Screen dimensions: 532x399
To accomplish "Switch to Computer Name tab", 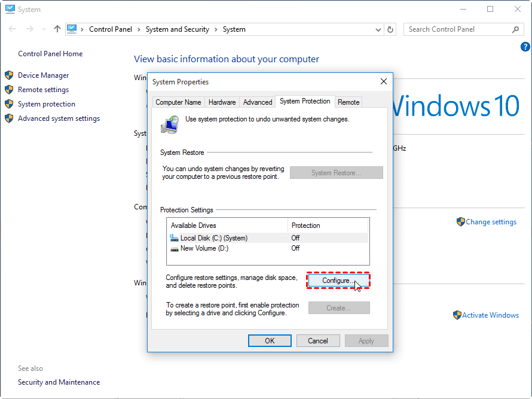I will 178,102.
